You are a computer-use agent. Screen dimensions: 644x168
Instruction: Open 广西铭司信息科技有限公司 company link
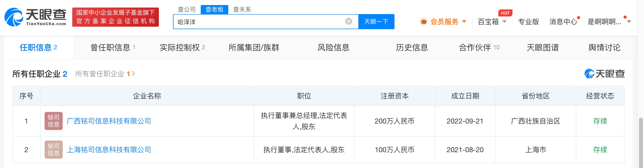(x=109, y=121)
